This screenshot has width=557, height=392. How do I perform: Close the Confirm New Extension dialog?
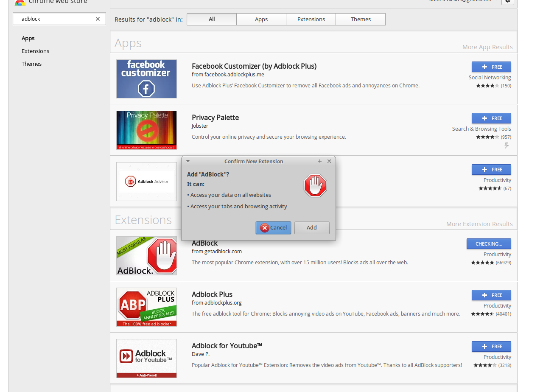329,161
